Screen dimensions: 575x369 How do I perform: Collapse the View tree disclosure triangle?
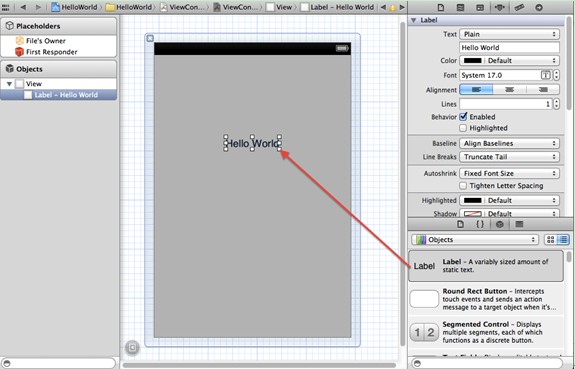[x=10, y=84]
